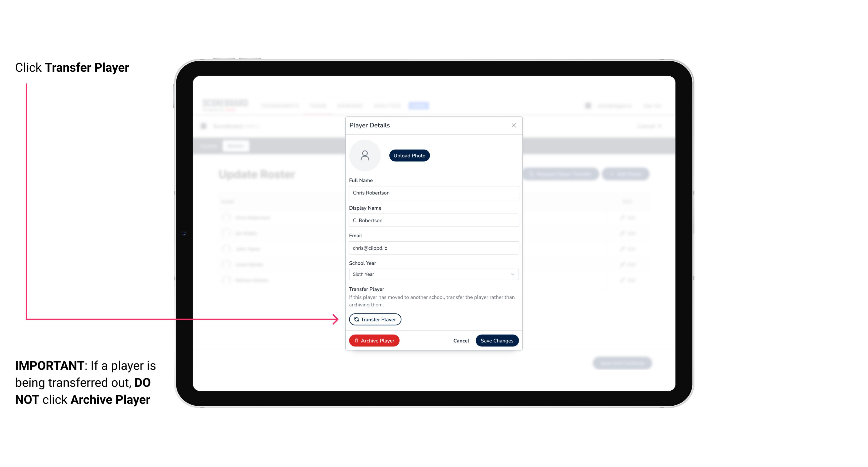Click the Display Name input field
Viewport: 868px width, 467px height.
pos(433,220)
